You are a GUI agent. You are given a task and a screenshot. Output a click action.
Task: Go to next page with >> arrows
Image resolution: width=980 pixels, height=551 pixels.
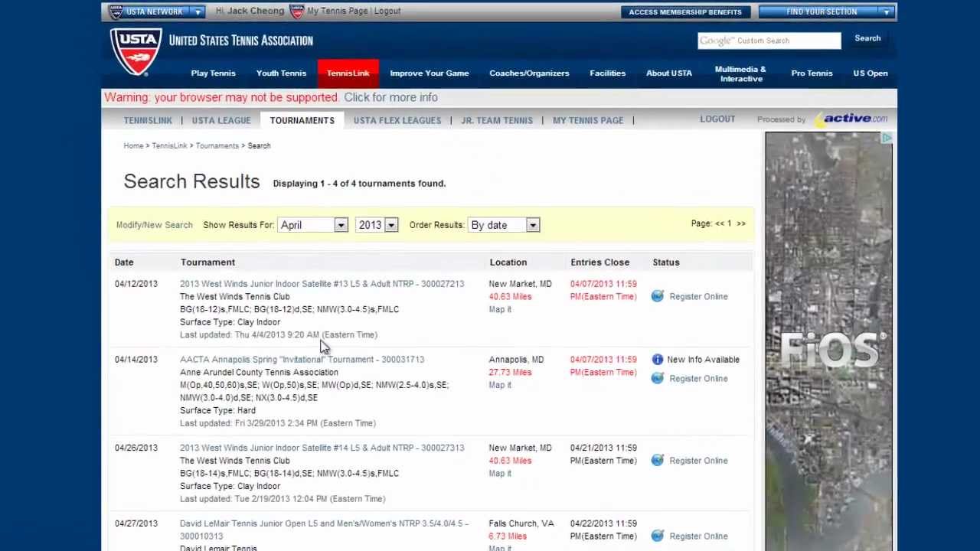coord(740,223)
